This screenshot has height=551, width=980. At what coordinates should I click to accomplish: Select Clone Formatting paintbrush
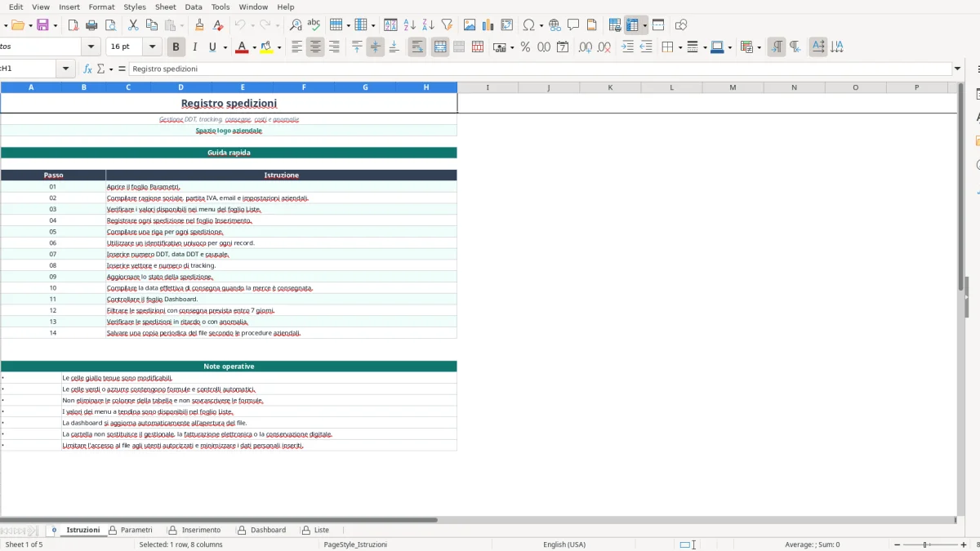coord(199,25)
